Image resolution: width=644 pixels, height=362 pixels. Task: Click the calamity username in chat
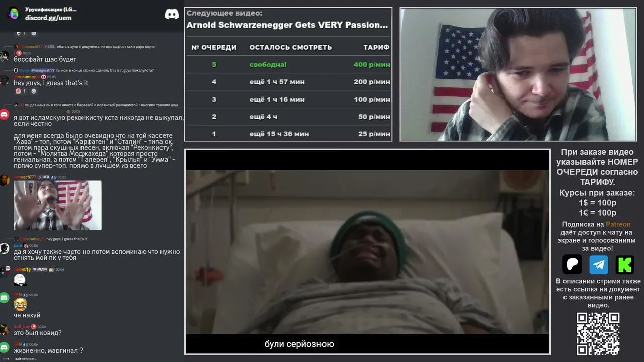pos(22,270)
